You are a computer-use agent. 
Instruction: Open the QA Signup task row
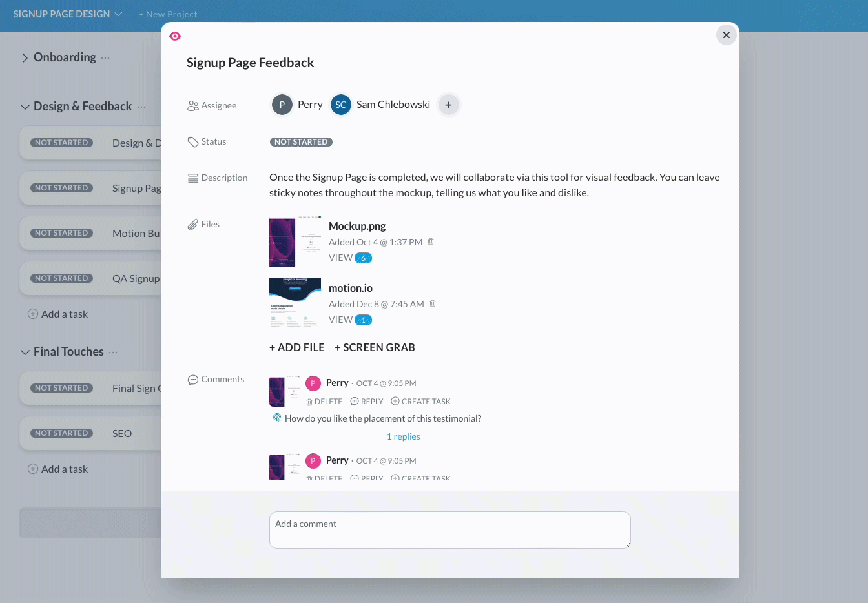(x=90, y=278)
